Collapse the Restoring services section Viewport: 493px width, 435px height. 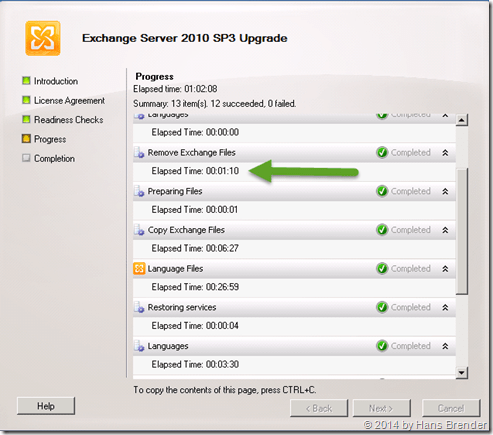point(445,308)
